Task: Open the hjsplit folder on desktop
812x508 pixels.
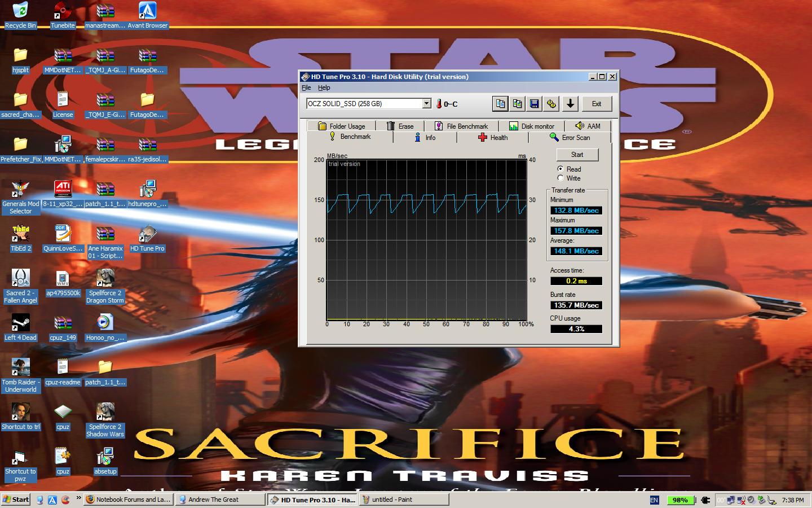Action: pos(20,60)
